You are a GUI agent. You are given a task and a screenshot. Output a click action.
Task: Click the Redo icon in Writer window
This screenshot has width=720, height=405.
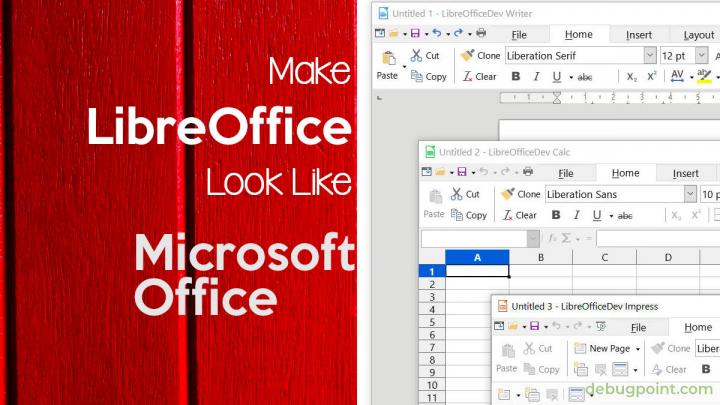click(x=458, y=33)
